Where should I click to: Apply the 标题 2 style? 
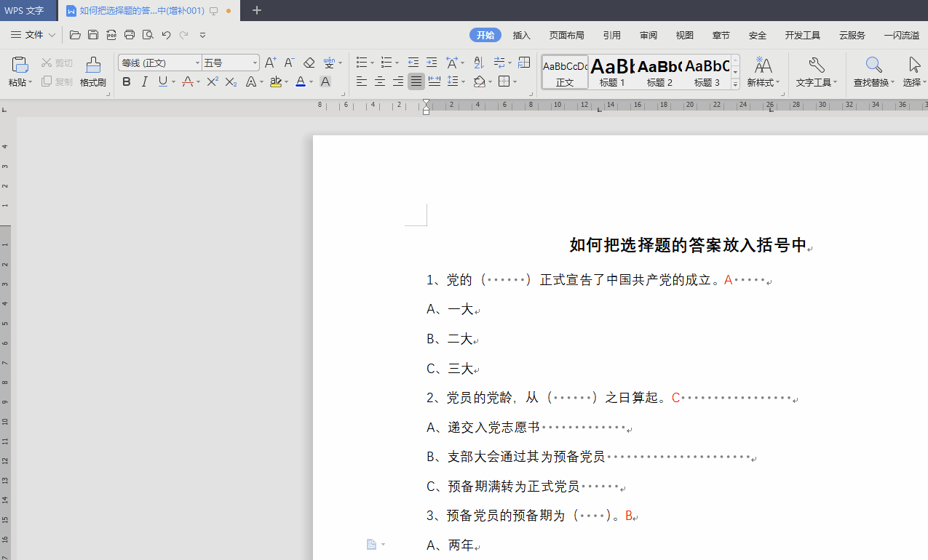(x=660, y=72)
